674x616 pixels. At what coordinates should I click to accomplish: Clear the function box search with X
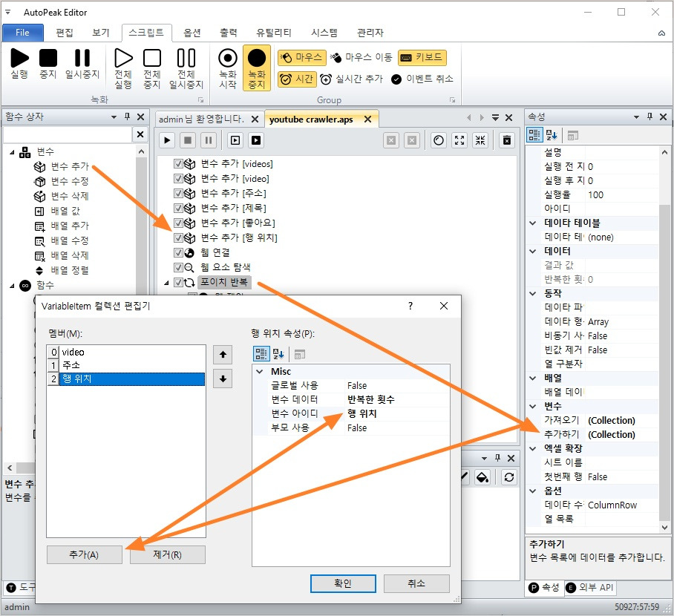point(140,134)
